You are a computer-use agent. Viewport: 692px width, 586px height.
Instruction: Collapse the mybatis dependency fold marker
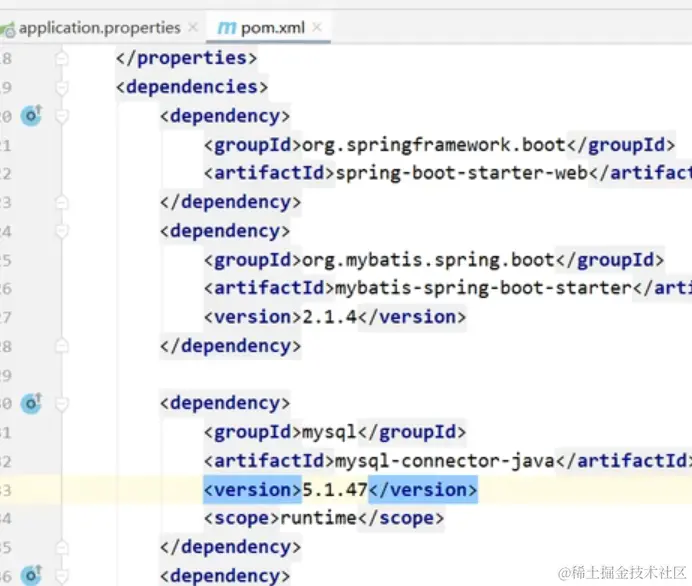tap(62, 231)
